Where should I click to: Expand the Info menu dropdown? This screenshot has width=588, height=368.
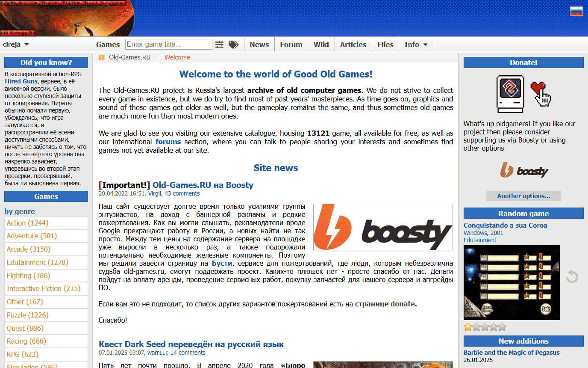[x=416, y=45]
